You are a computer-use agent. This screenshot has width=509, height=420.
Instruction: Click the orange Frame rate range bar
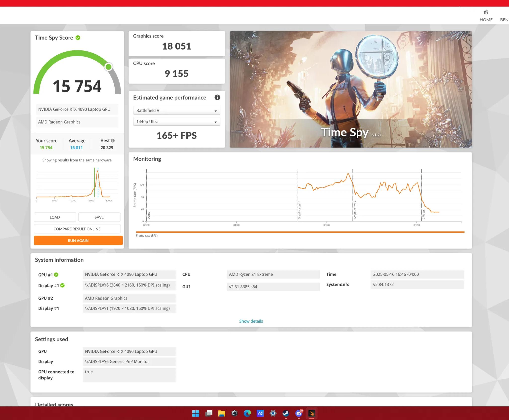300,232
